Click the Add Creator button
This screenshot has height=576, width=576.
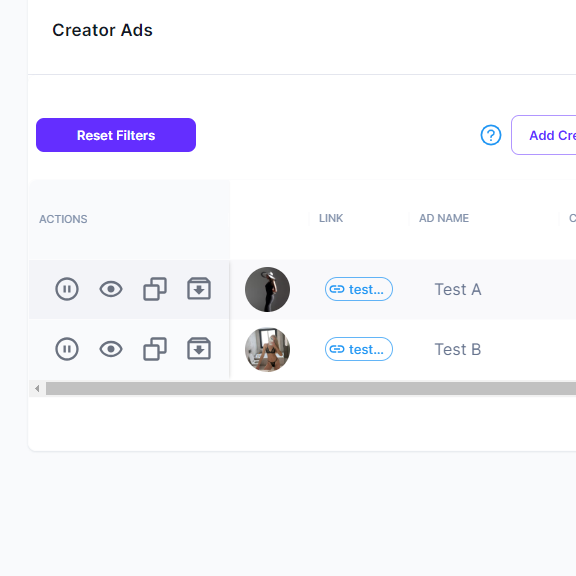pyautogui.click(x=544, y=135)
